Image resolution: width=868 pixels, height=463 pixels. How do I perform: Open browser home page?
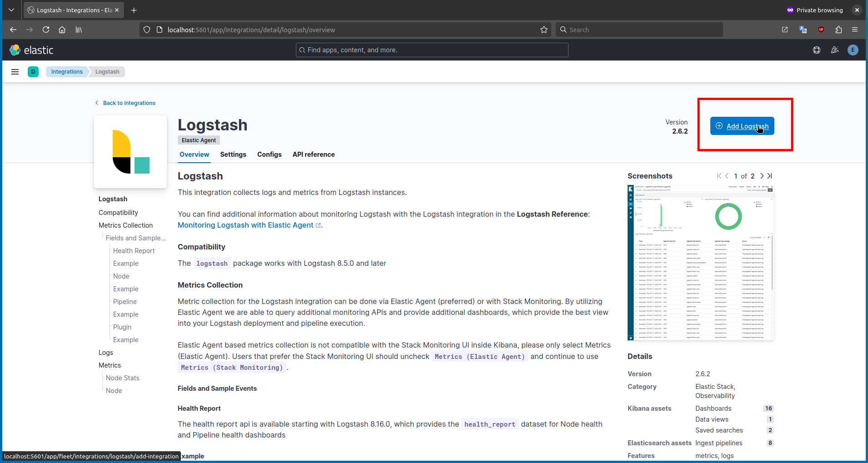coord(62,30)
